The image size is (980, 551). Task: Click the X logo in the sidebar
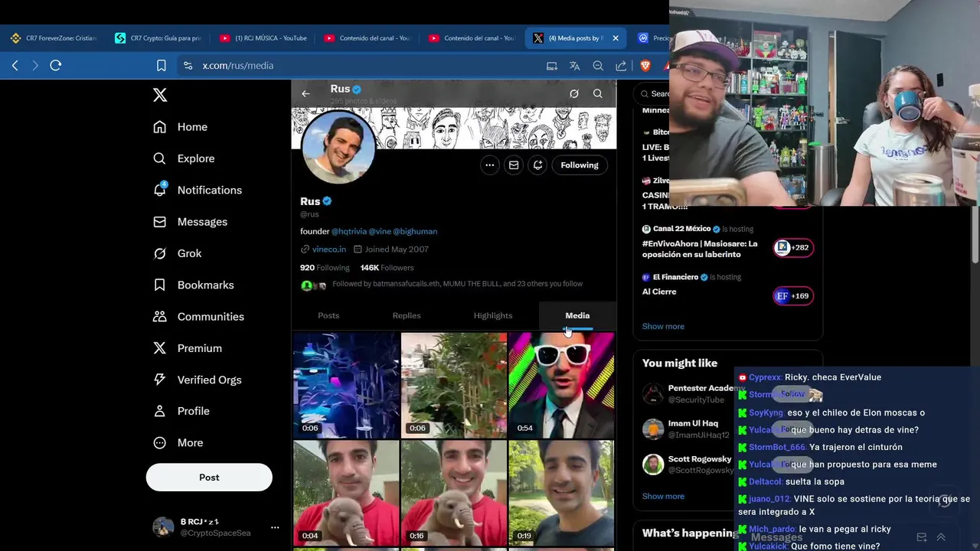pyautogui.click(x=160, y=95)
